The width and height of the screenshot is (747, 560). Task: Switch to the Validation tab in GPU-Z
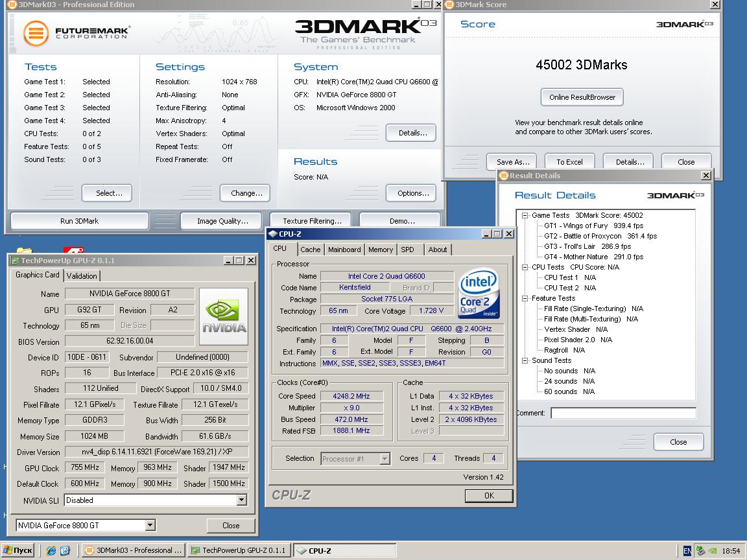pos(82,275)
